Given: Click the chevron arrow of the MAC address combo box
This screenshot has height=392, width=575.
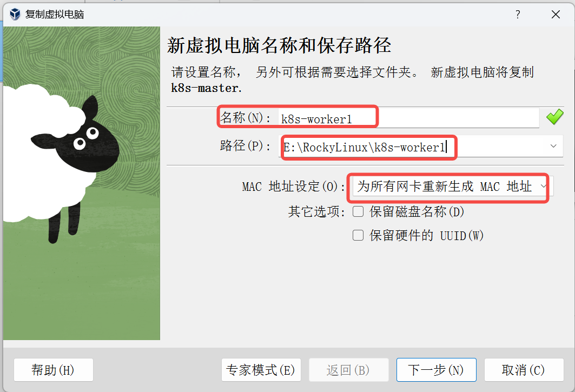Looking at the screenshot, I should [x=543, y=187].
